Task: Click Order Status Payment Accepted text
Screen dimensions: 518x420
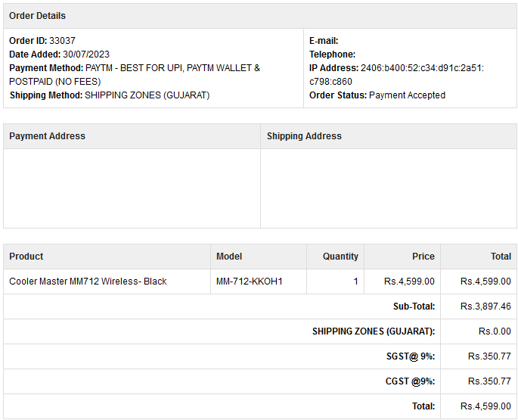Action: click(377, 95)
